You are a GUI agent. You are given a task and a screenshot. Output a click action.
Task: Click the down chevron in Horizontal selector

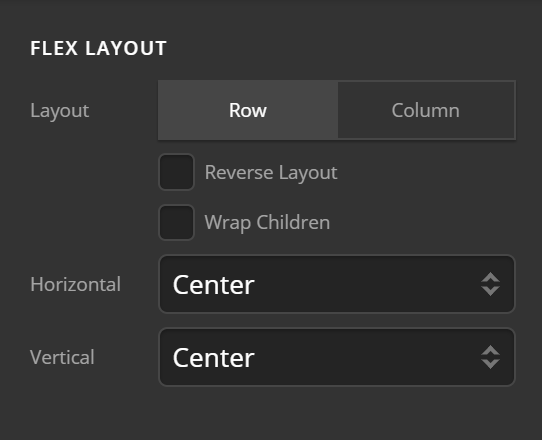(490, 291)
